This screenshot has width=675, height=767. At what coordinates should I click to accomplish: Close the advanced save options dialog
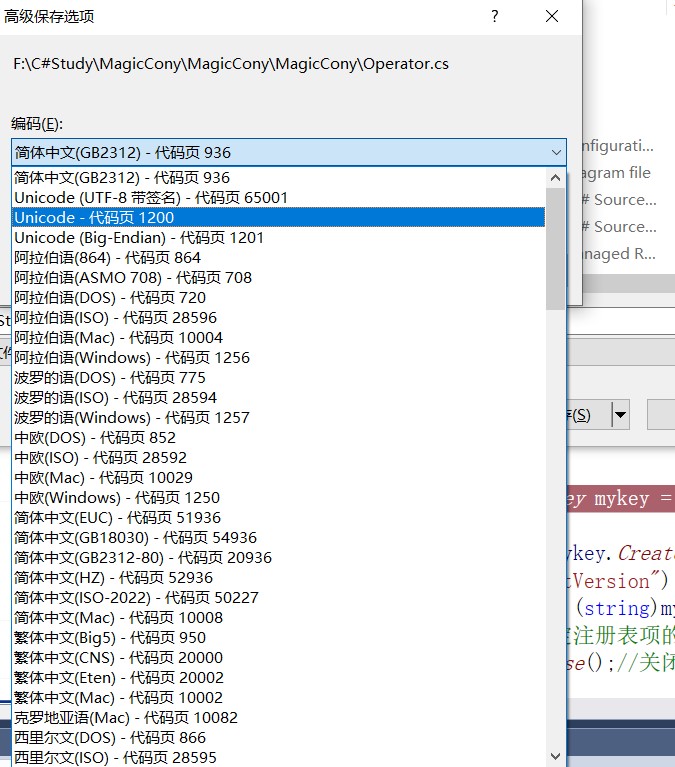pos(552,16)
